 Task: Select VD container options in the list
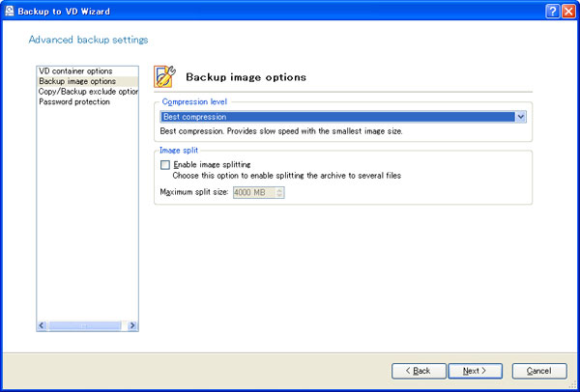coord(75,71)
